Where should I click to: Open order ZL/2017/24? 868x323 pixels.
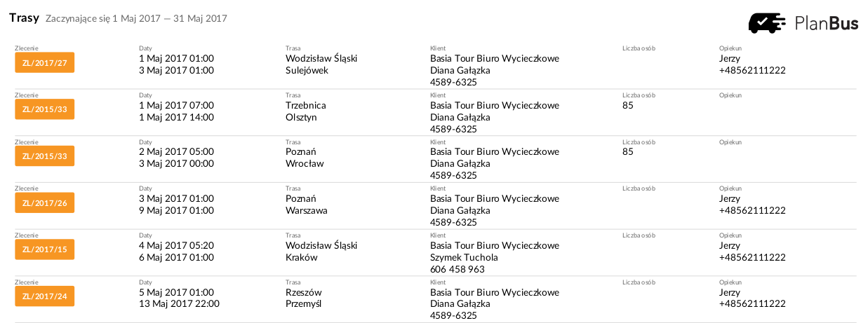pos(45,296)
